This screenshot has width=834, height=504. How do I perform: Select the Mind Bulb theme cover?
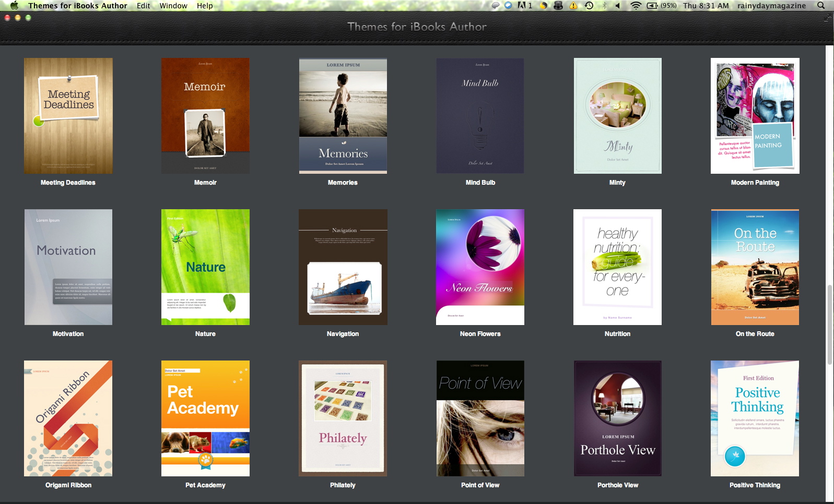[x=480, y=116]
